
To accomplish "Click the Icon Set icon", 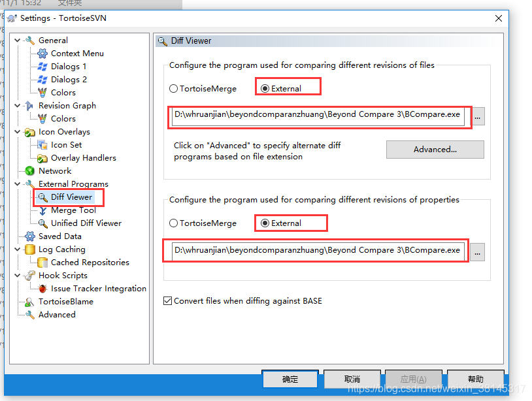I will click(x=42, y=145).
